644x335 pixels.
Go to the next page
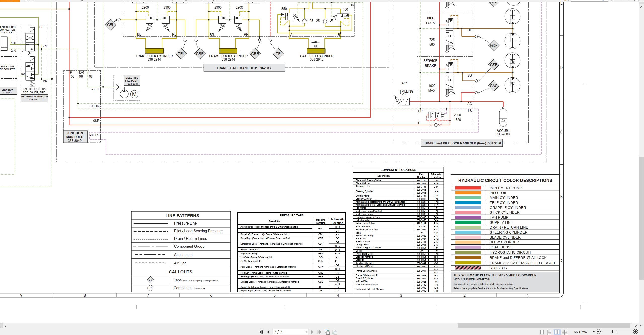(312, 332)
